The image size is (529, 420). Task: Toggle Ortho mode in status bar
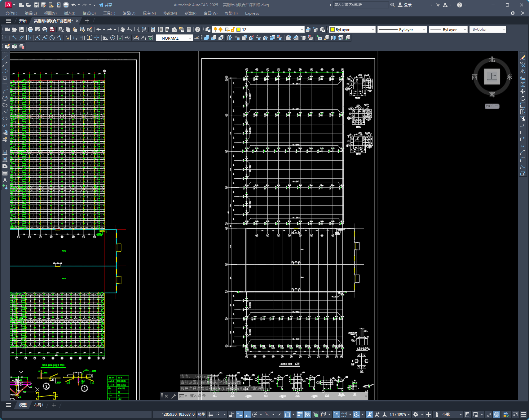[247, 414]
